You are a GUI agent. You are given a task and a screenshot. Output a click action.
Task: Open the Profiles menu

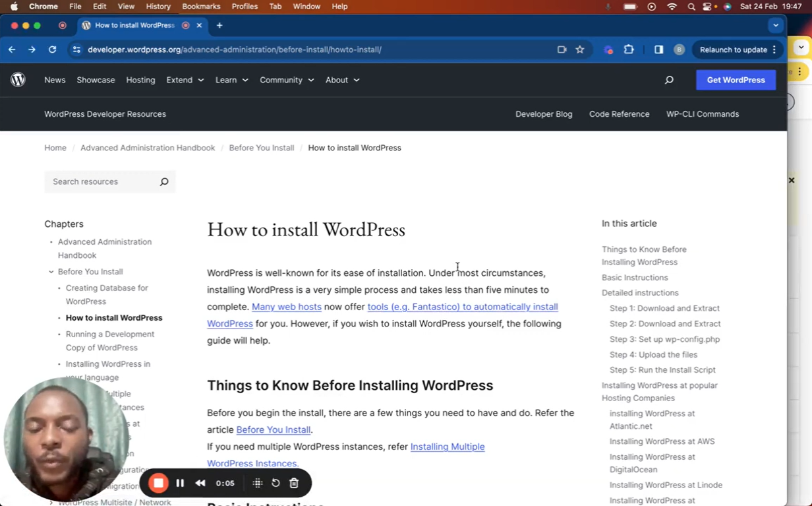click(245, 7)
